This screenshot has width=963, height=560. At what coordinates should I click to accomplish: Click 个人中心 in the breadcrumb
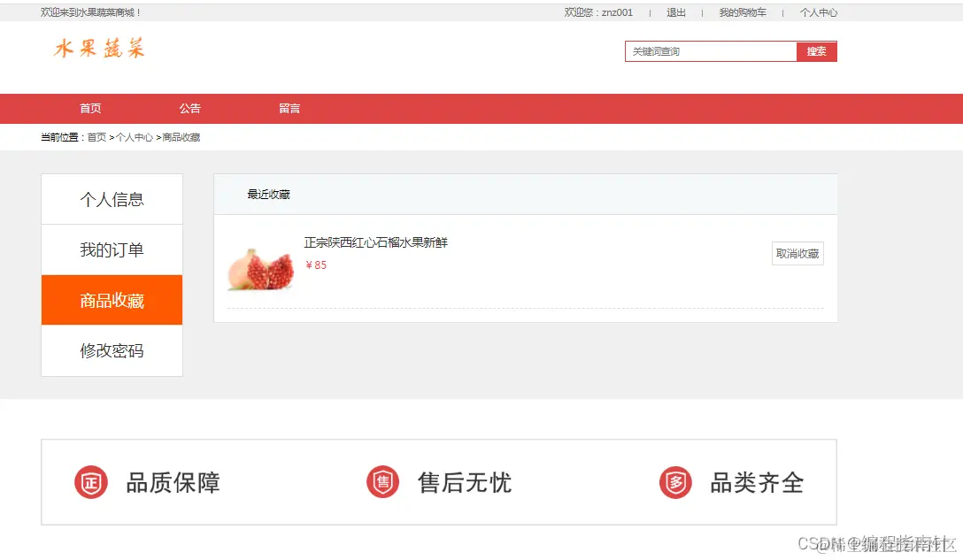coord(135,137)
